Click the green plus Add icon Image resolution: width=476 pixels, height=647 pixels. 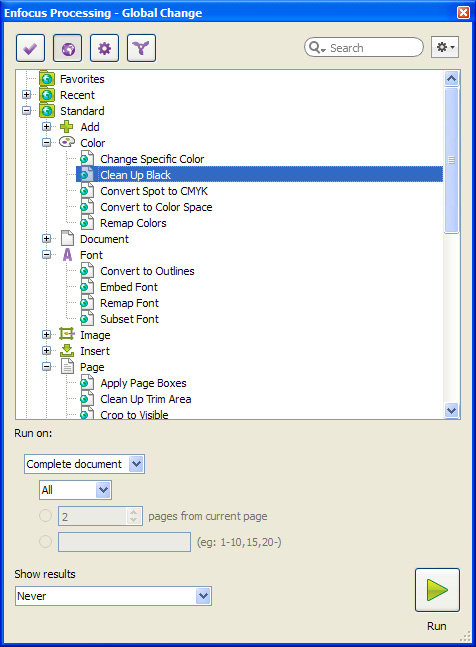coord(66,127)
